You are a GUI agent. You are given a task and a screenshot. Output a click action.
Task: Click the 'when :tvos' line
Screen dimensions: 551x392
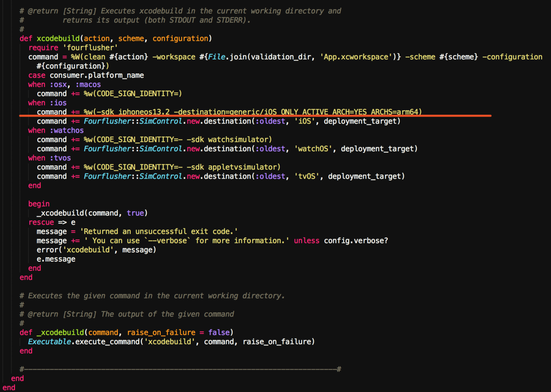[50, 158]
